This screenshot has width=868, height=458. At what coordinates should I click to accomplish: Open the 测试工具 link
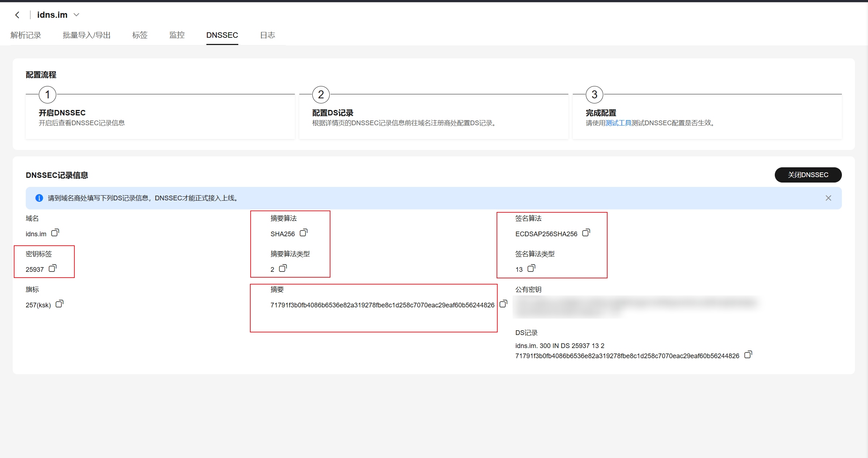tap(618, 123)
